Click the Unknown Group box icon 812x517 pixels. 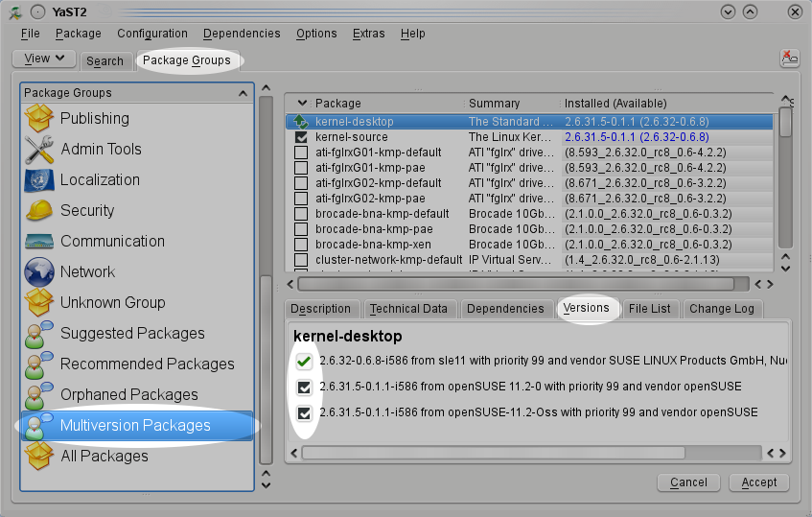[x=39, y=302]
